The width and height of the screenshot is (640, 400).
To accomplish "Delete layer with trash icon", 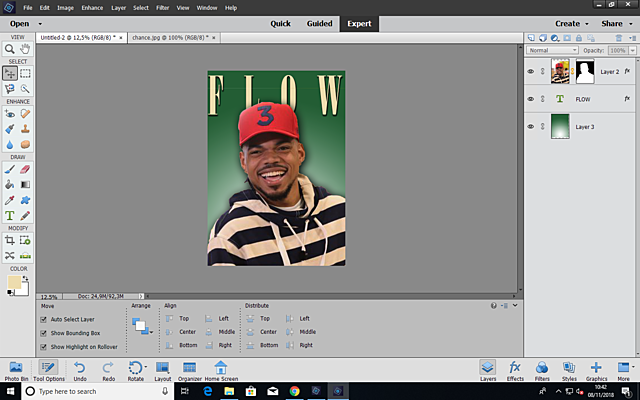I will tap(619, 38).
